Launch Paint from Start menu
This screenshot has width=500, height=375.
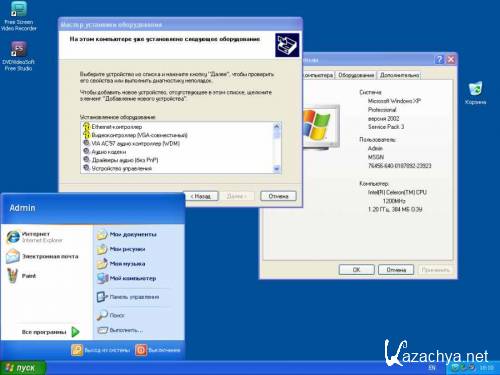tap(22, 276)
